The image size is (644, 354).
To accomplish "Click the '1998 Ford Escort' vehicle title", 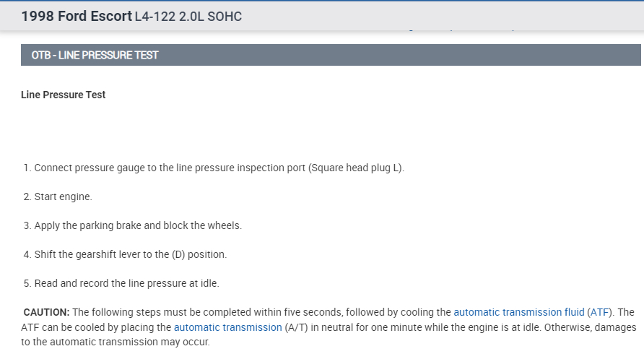I will (x=77, y=16).
